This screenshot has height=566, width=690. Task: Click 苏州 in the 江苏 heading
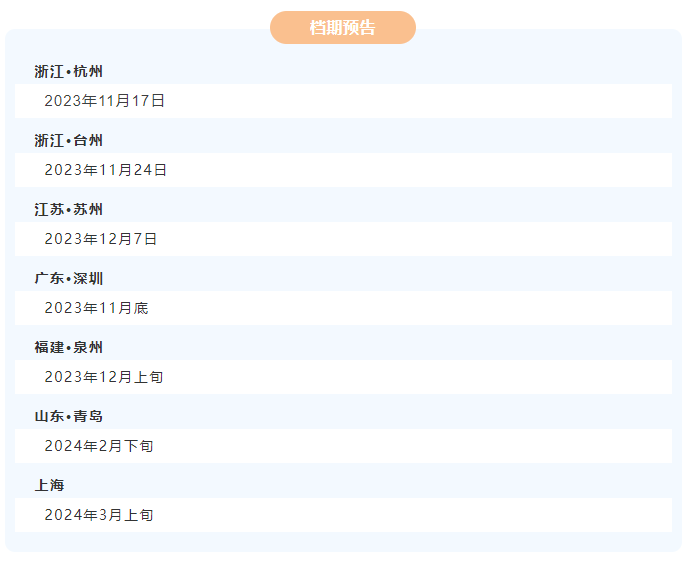tap(88, 210)
